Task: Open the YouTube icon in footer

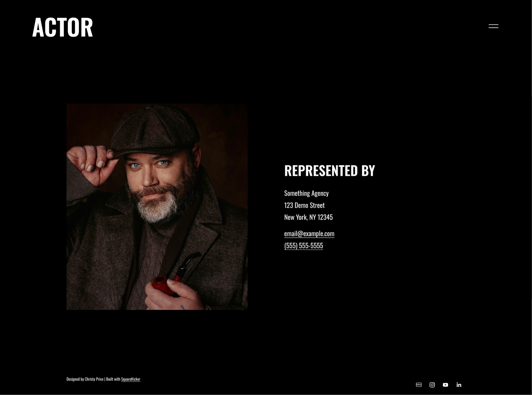Action: (x=445, y=385)
